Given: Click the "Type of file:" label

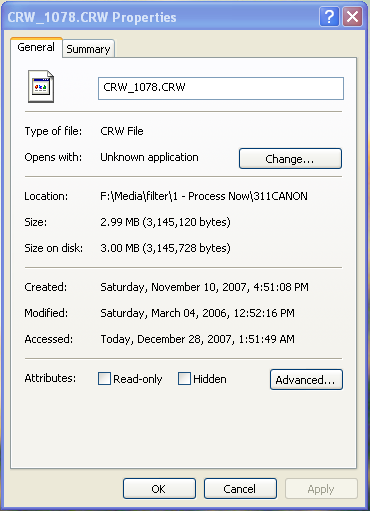Looking at the screenshot, I should 53,131.
